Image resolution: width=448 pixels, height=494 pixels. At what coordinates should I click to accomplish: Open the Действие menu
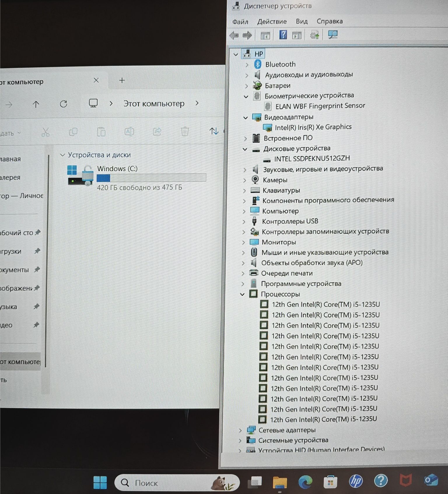[272, 22]
